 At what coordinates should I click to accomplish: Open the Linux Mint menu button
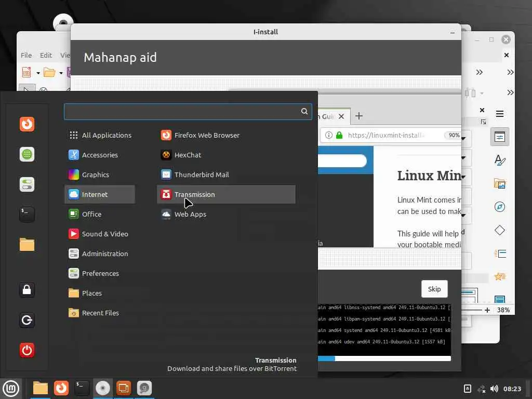pyautogui.click(x=11, y=389)
